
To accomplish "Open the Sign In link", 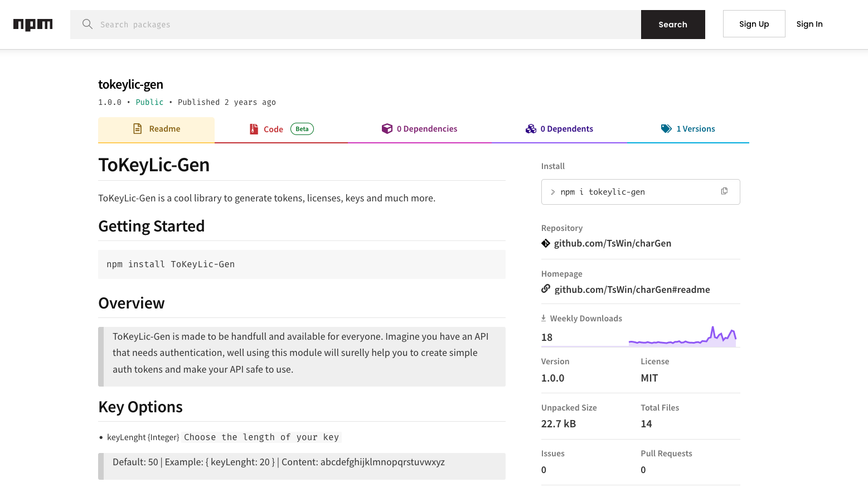I will pos(809,24).
